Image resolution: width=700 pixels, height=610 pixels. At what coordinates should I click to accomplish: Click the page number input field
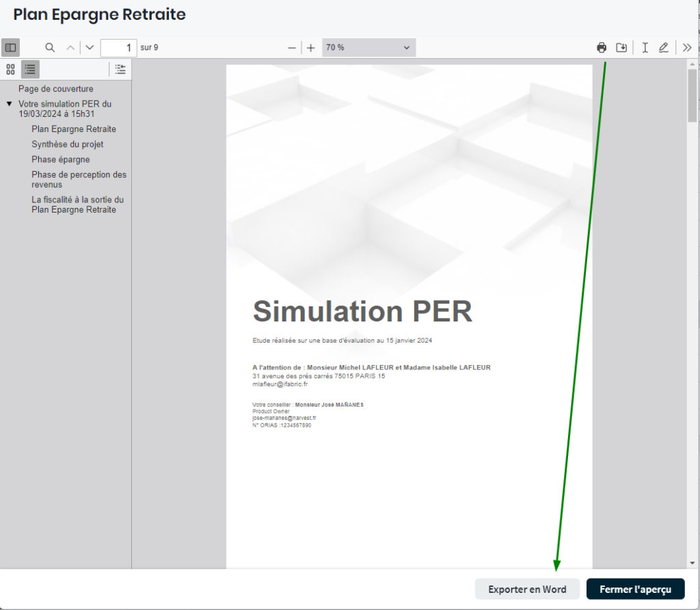pyautogui.click(x=118, y=48)
